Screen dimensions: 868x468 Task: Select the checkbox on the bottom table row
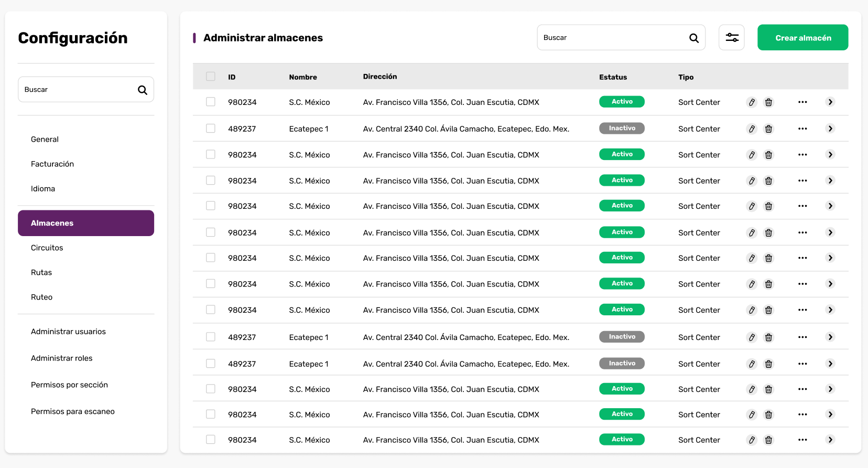[211, 440]
